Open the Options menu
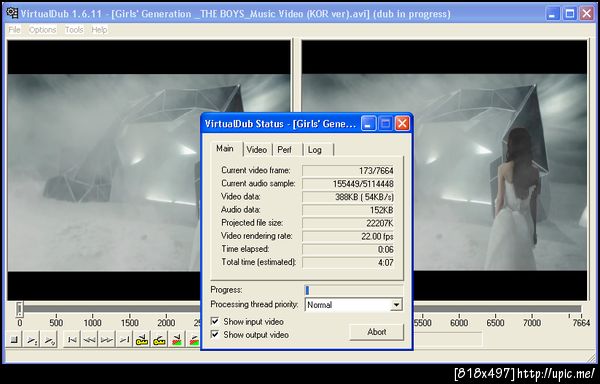Screen dimensions: 600x384 (x=42, y=30)
